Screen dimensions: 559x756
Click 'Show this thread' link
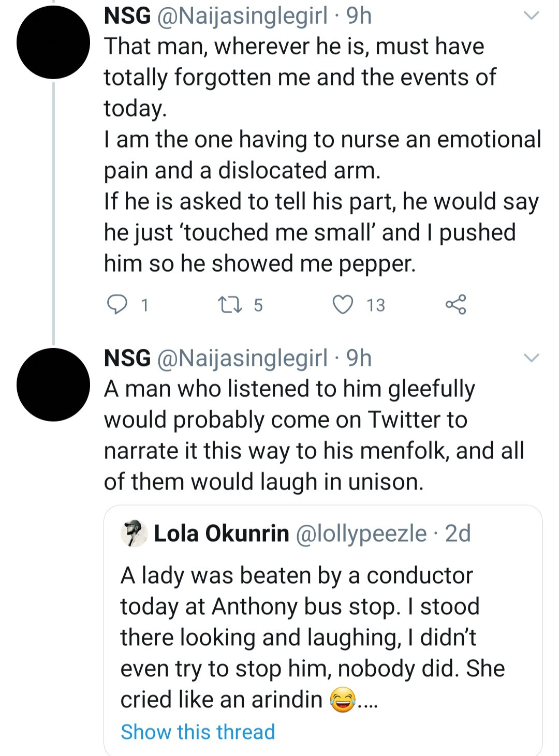click(198, 732)
